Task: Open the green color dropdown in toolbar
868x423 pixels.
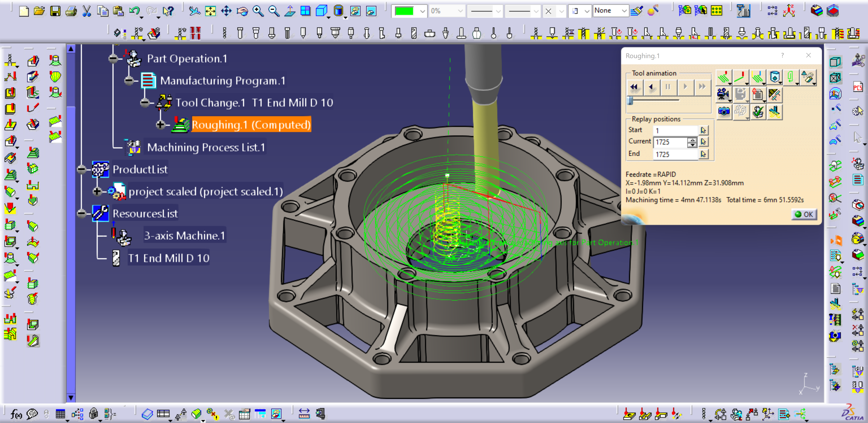Action: click(422, 11)
